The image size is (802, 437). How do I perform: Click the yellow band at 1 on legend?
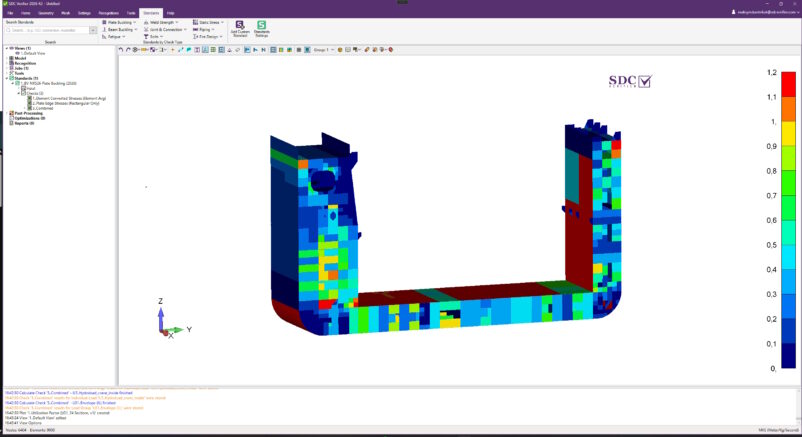click(x=788, y=134)
